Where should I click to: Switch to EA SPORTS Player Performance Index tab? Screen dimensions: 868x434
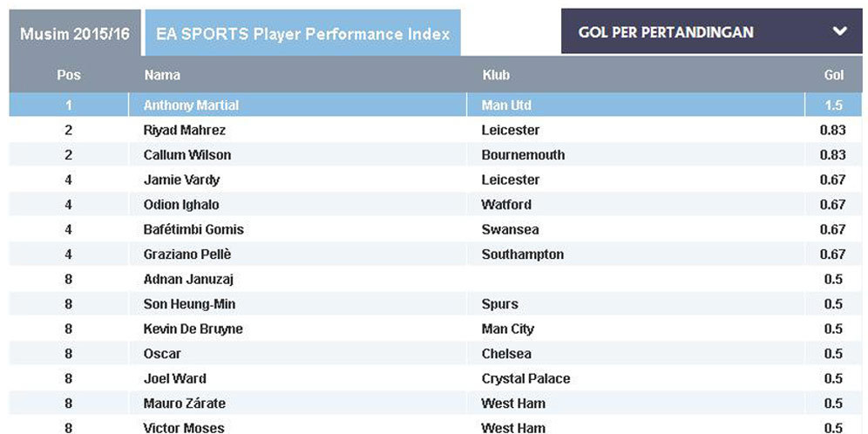pyautogui.click(x=302, y=34)
